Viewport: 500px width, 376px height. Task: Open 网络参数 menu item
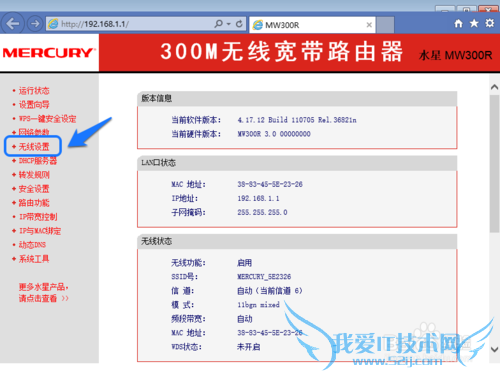click(34, 132)
